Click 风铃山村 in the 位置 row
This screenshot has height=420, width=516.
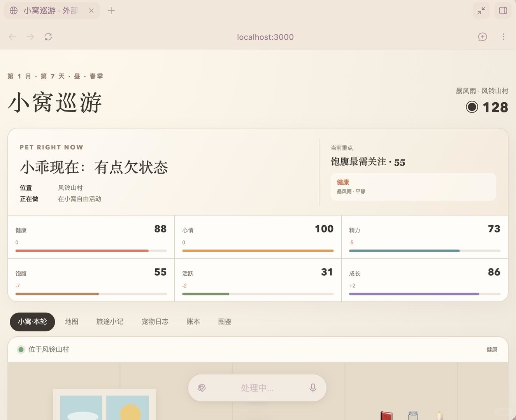click(70, 188)
